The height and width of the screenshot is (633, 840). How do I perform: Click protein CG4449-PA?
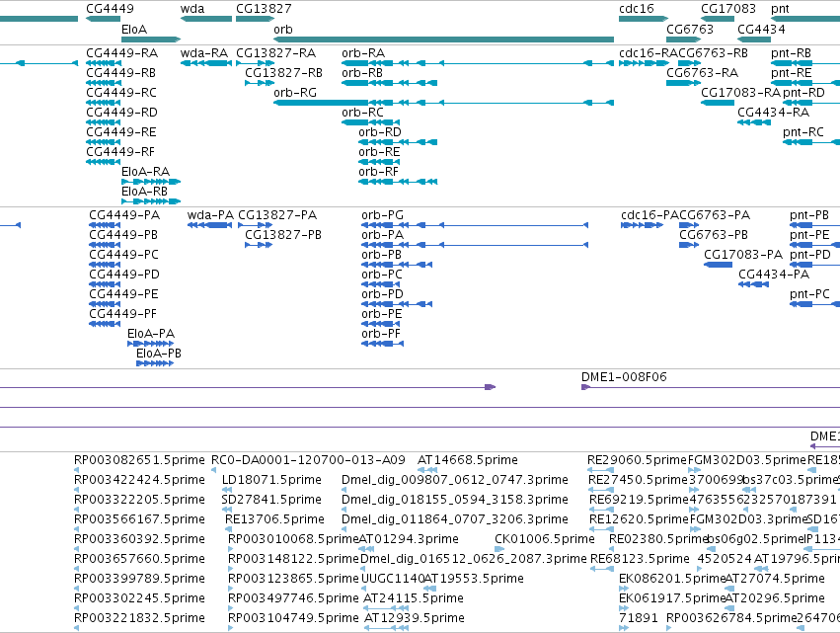click(105, 225)
